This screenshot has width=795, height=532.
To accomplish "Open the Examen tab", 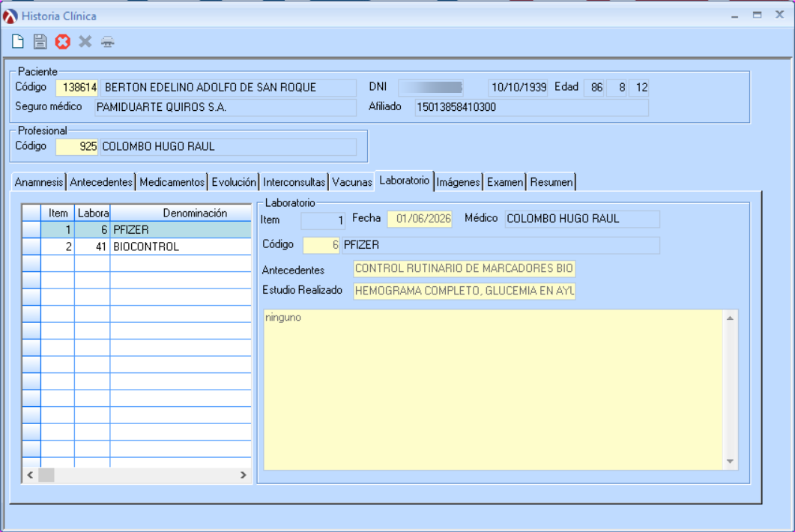I will pos(504,182).
